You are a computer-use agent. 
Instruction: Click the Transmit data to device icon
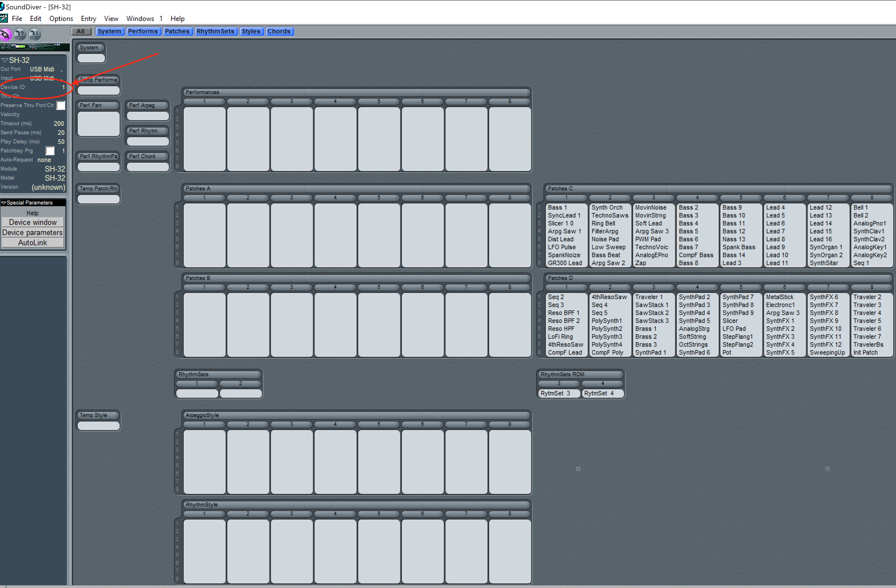34,35
